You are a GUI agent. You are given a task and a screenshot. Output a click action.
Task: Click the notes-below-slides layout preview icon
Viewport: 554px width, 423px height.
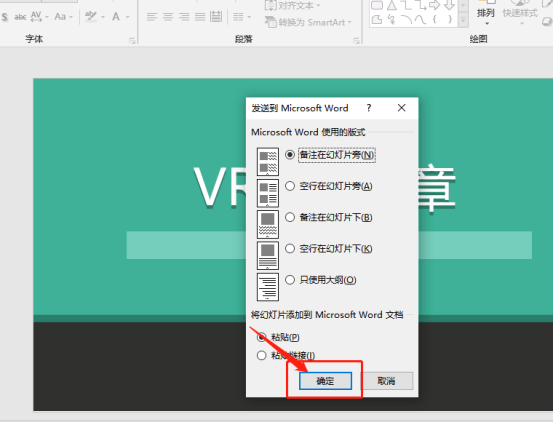[268, 224]
